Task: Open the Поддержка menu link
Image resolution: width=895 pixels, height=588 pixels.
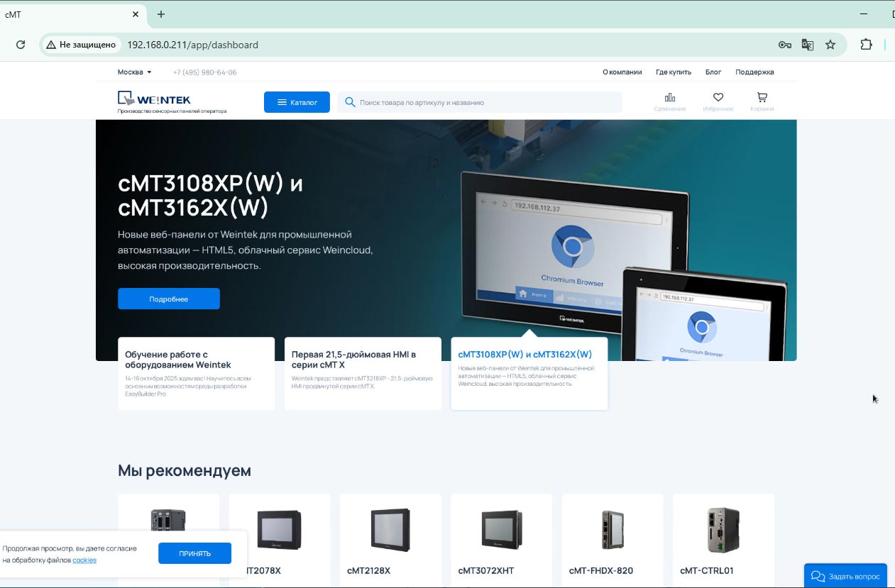Action: click(x=754, y=72)
